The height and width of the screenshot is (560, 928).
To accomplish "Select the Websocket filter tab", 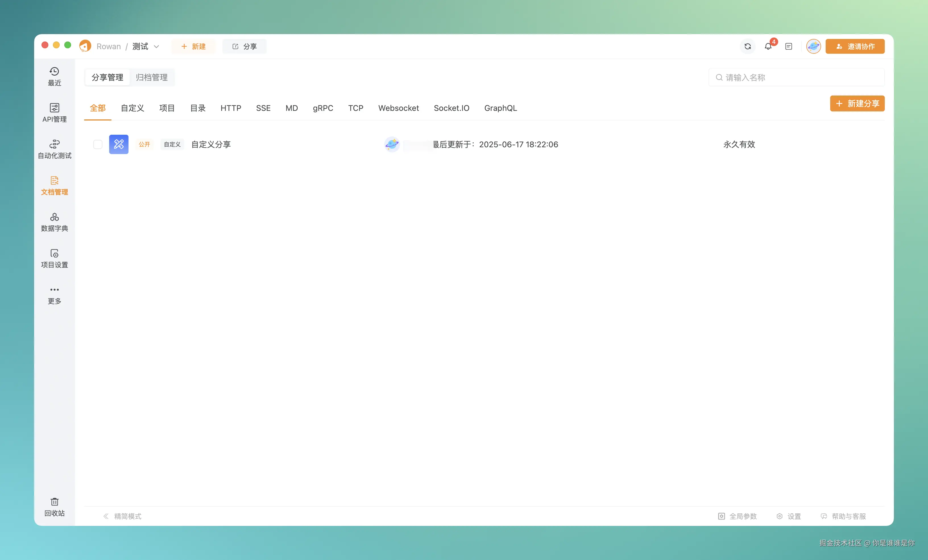I will pos(398,108).
